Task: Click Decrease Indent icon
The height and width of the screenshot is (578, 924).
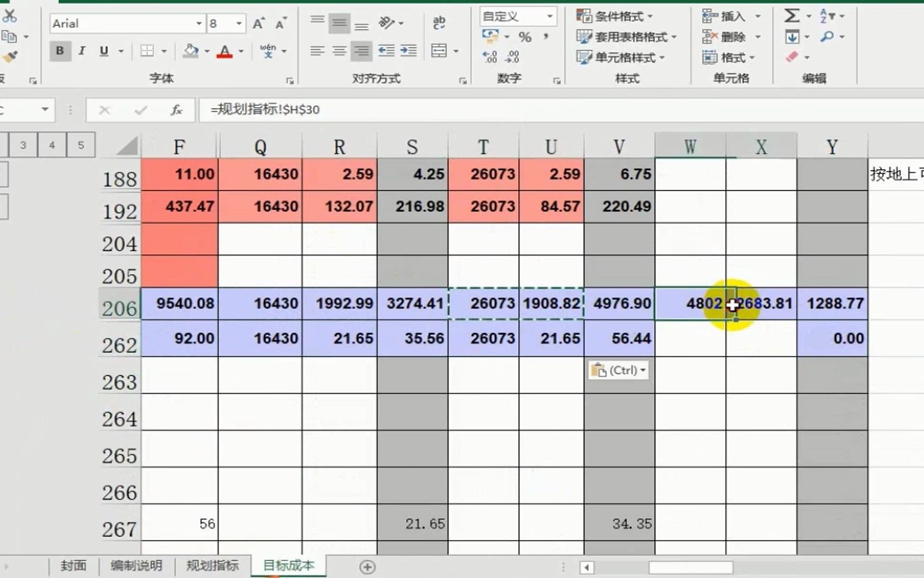Action: [386, 51]
